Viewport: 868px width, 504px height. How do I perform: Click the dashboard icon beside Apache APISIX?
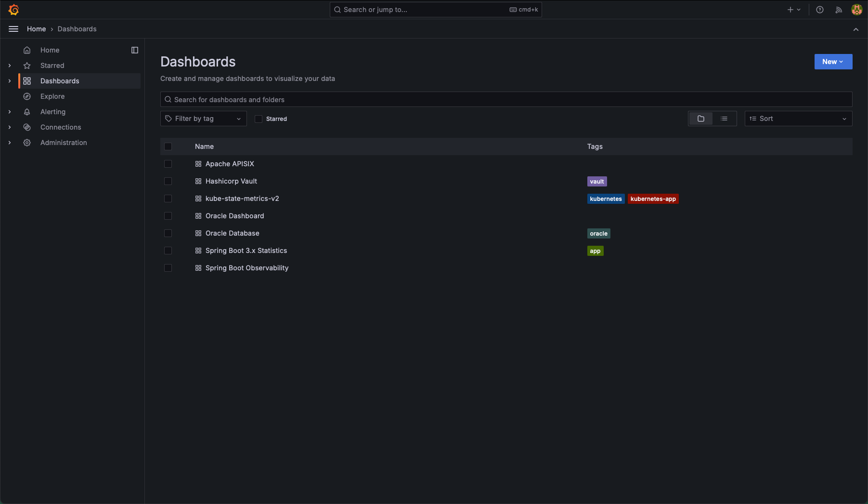198,164
